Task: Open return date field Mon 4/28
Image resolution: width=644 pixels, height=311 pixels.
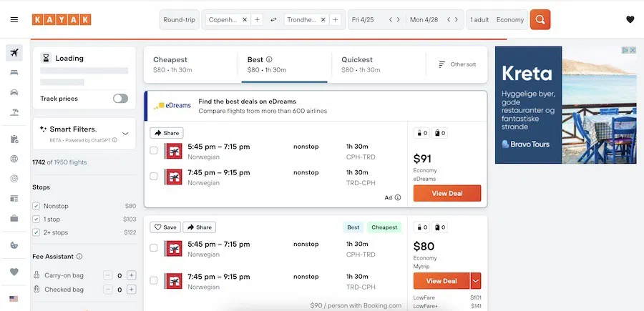Action: point(424,20)
